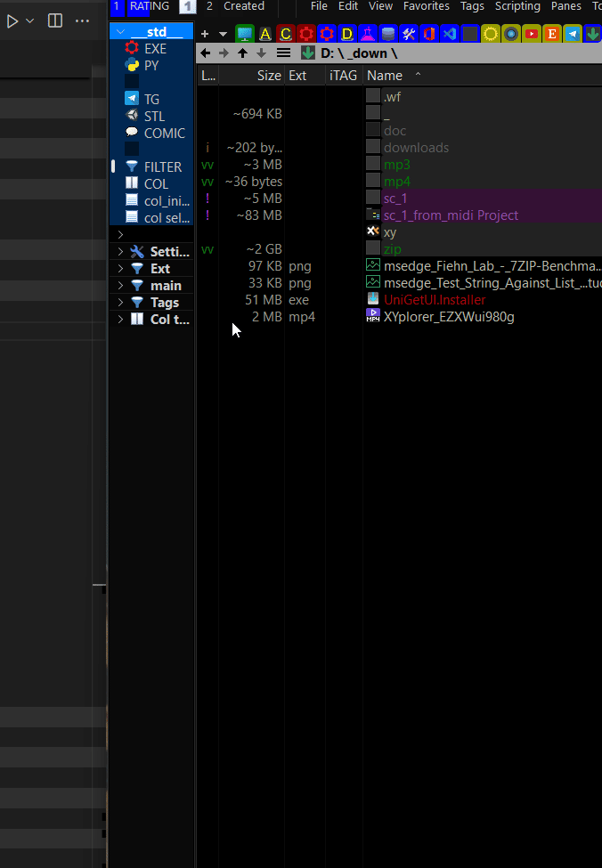Open the Panes menu
The width and height of the screenshot is (602, 868).
click(566, 6)
